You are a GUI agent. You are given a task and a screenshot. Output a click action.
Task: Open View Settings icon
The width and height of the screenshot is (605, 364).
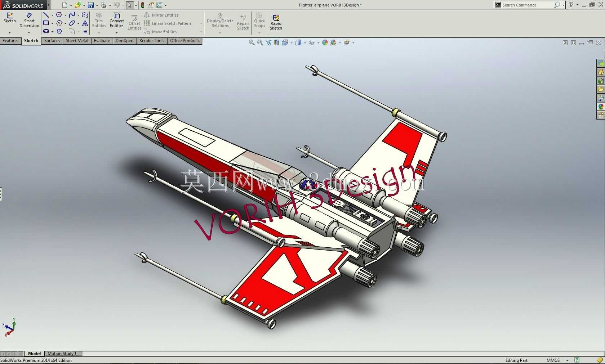pos(347,42)
